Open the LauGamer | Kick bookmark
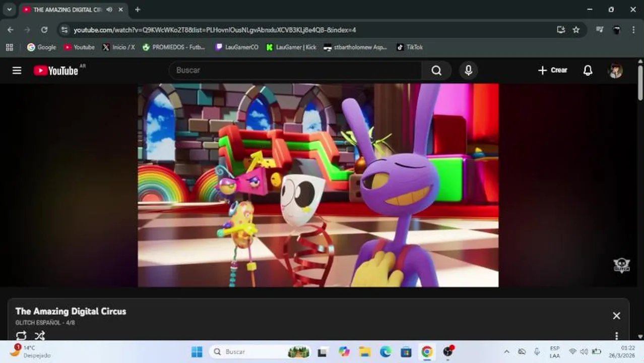644x363 pixels. pyautogui.click(x=291, y=47)
